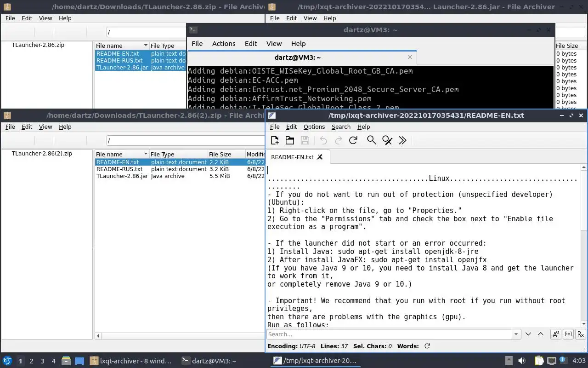
Task: Open the file manager from the panel
Action: 66,361
